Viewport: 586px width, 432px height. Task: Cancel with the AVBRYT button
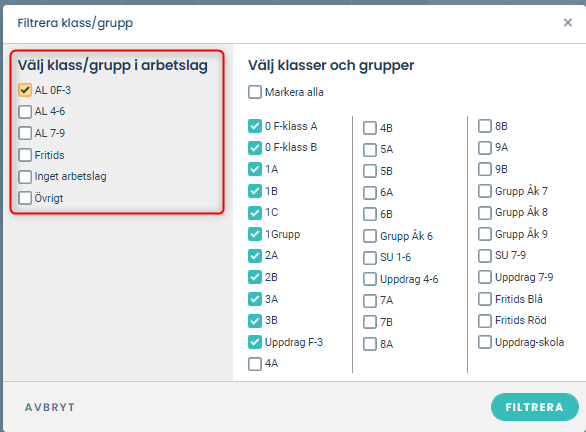50,407
